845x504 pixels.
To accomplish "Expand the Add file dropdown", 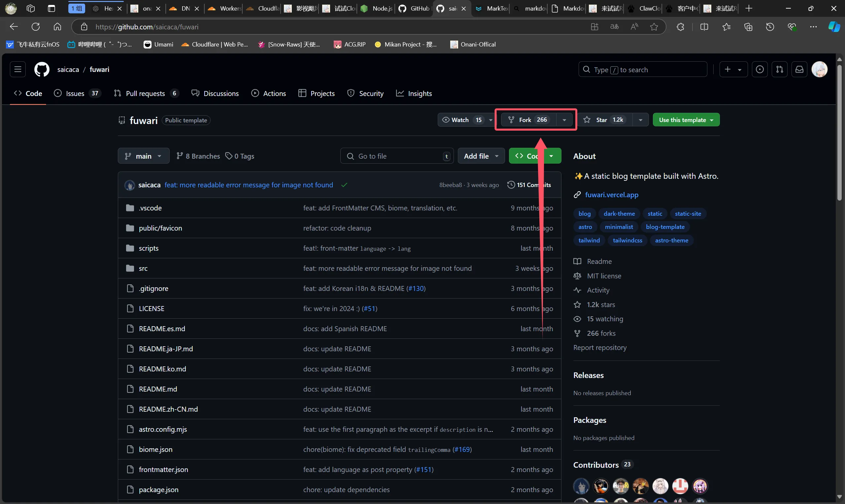I will pos(481,156).
